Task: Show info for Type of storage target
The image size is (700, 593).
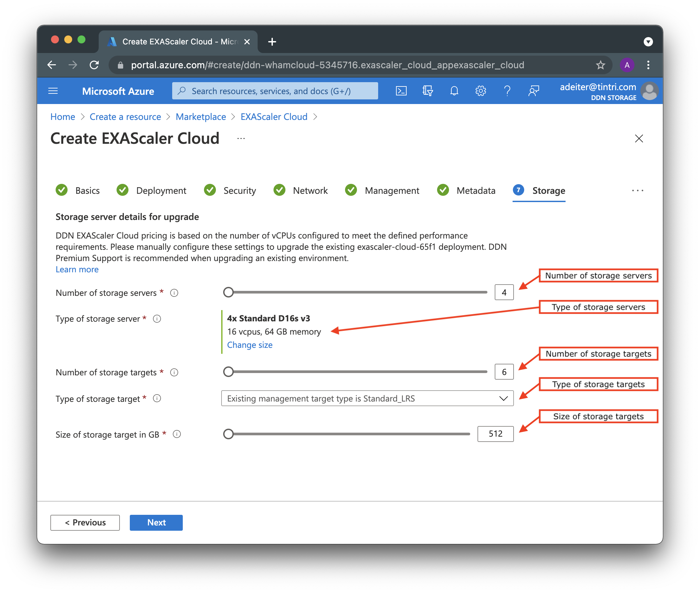Action: pos(157,399)
